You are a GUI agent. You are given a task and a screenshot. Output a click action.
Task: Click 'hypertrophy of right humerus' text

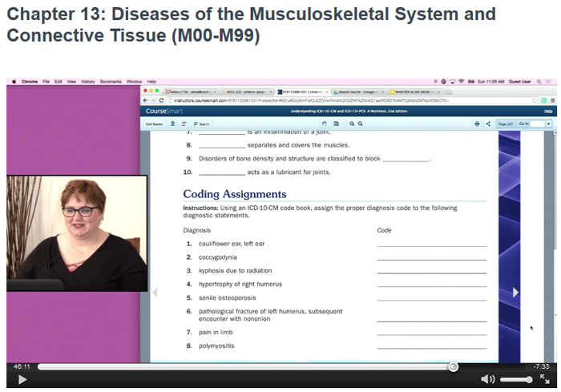[x=240, y=285]
